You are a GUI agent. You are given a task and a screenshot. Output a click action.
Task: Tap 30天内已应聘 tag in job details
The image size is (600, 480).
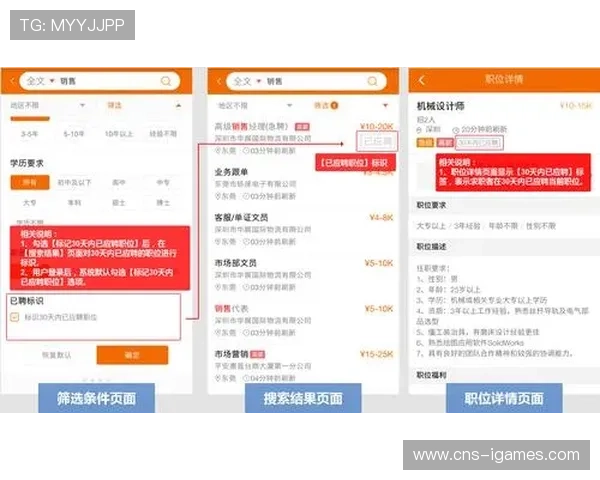[x=479, y=143]
